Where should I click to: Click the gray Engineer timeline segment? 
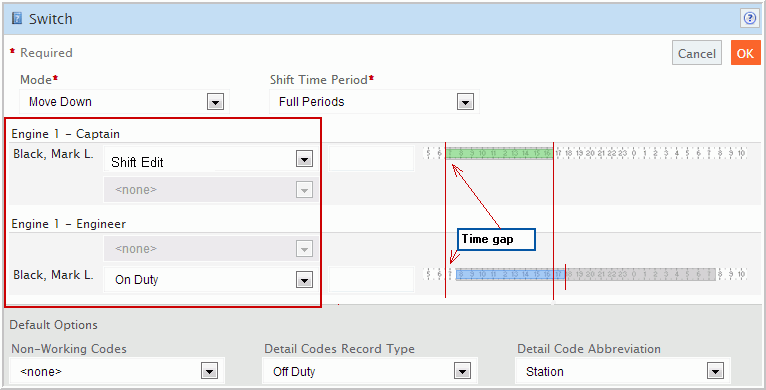coord(640,274)
